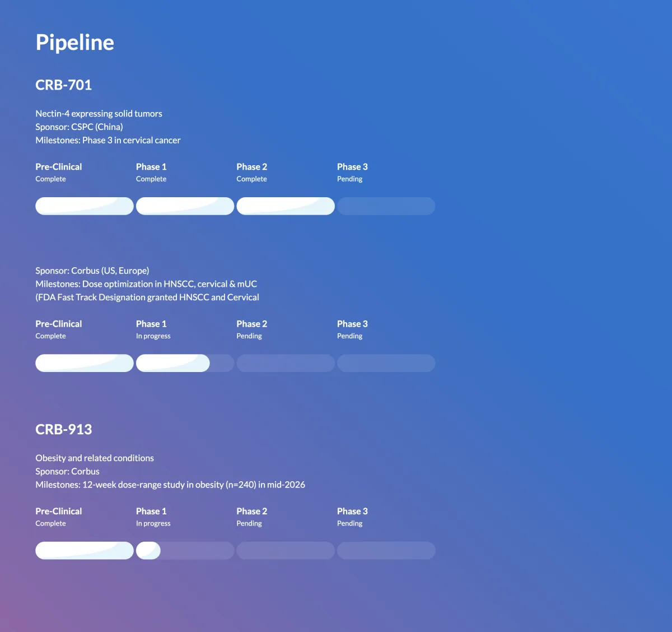
Task: Select the CSPC (China) completed Phase 2 bar
Action: pyautogui.click(x=286, y=206)
